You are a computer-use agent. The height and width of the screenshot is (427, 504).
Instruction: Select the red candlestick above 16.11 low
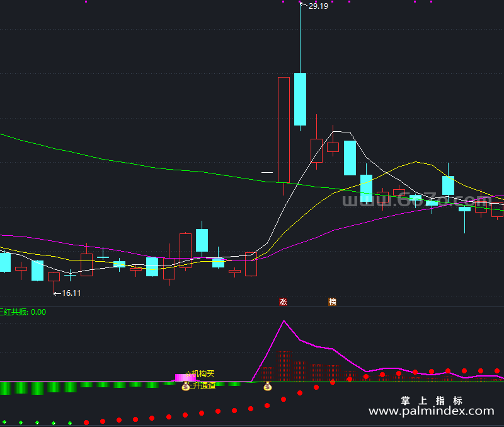point(54,277)
